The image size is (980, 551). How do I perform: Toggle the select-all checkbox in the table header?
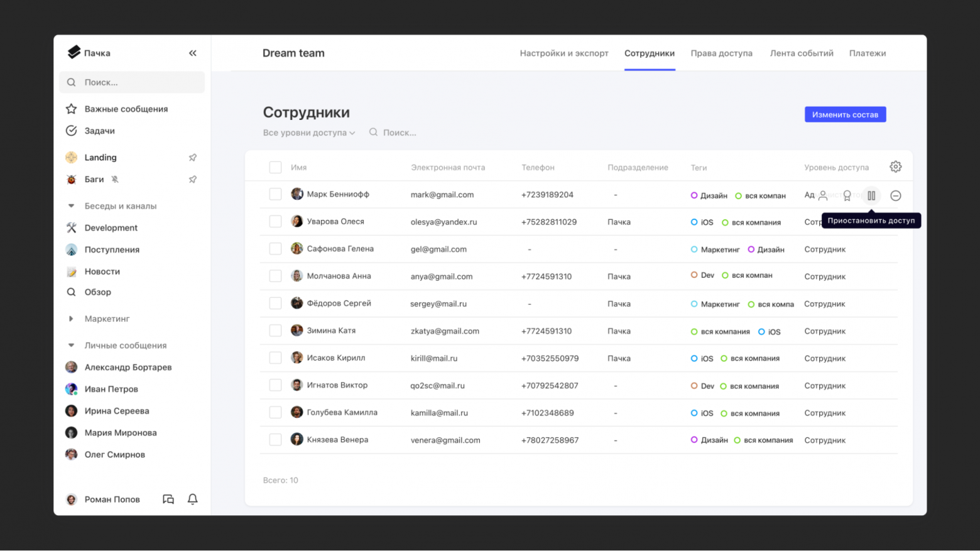coord(275,167)
